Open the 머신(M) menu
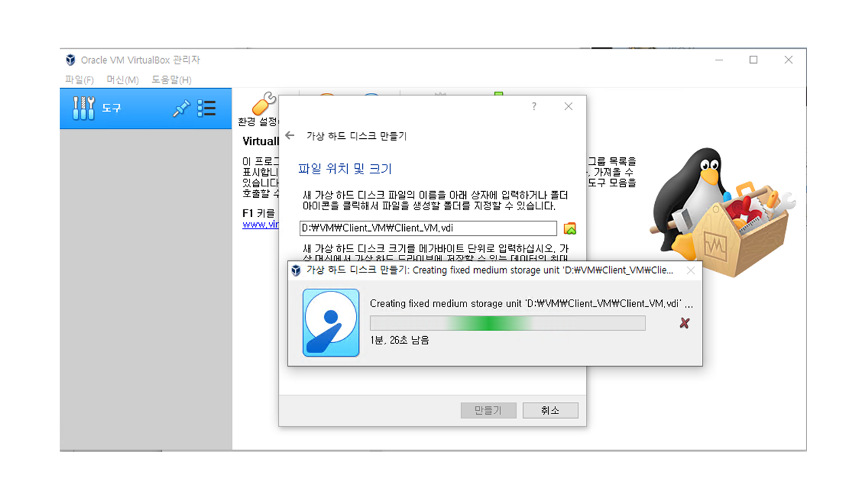The image size is (868, 488). coord(122,80)
